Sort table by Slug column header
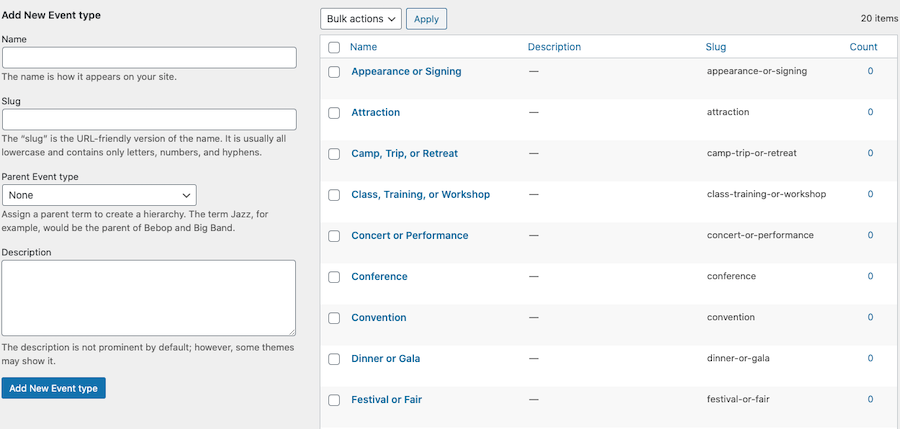 (x=716, y=47)
